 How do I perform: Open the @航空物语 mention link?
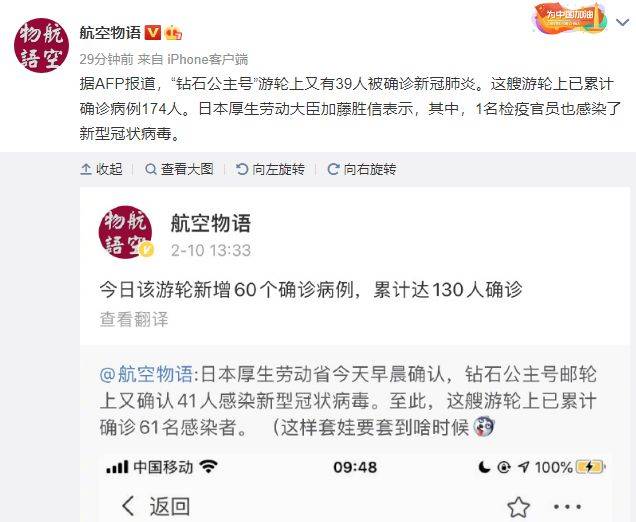click(x=146, y=374)
